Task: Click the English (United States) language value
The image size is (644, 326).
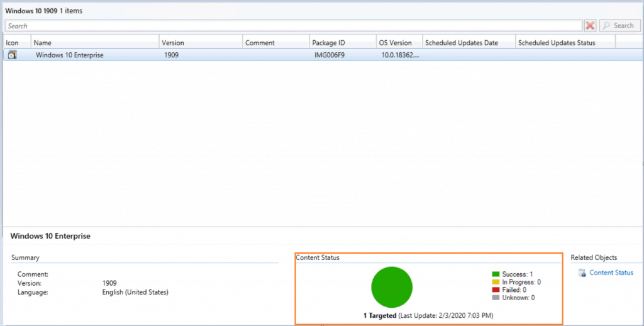Action: point(135,292)
